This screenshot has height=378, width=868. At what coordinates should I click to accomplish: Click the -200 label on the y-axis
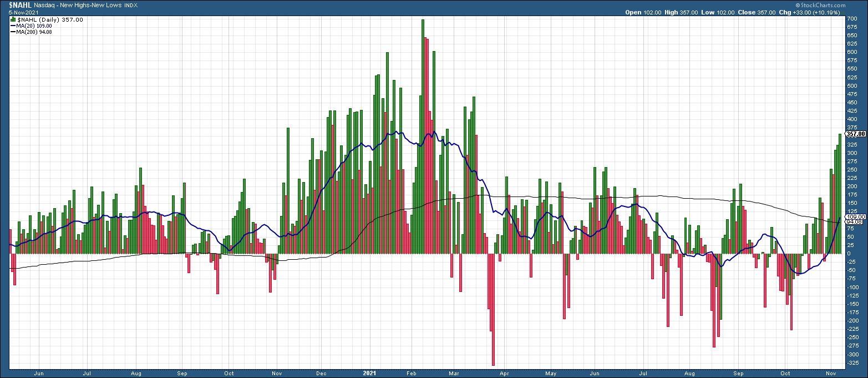click(852, 321)
